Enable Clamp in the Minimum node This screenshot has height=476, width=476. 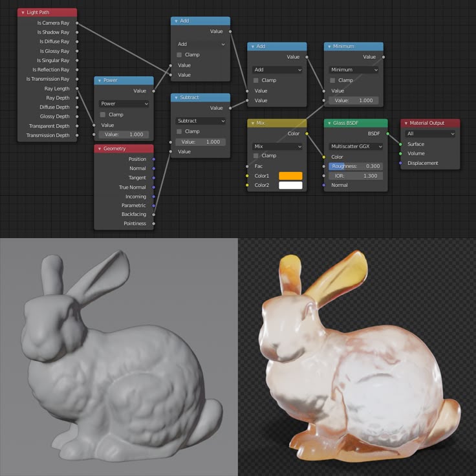(332, 80)
